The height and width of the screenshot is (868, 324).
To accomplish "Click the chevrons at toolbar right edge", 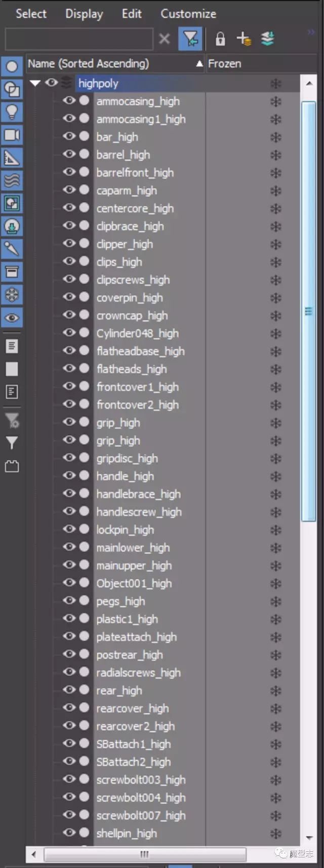I will (x=311, y=32).
